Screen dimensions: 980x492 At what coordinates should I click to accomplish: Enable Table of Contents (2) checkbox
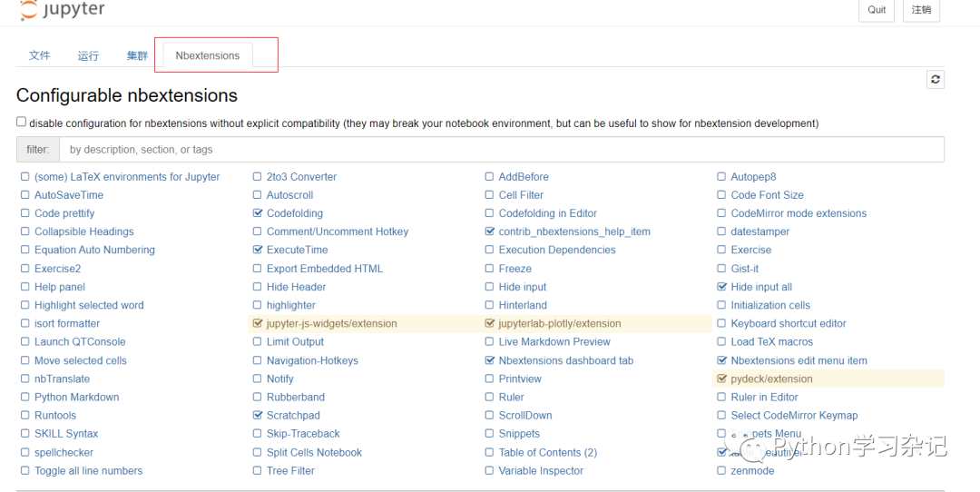click(x=489, y=452)
